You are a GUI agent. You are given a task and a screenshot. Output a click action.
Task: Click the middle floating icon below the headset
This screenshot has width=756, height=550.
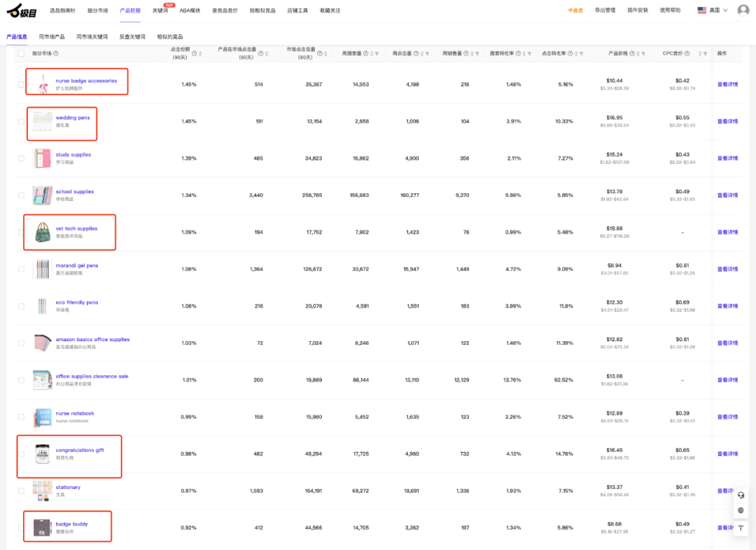[741, 511]
